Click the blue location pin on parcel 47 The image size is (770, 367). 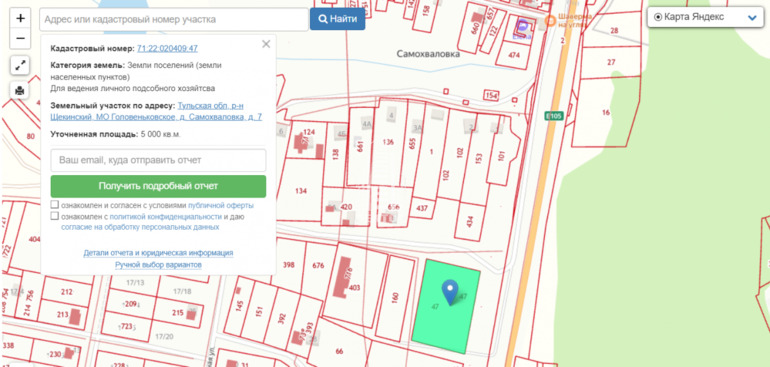(450, 292)
